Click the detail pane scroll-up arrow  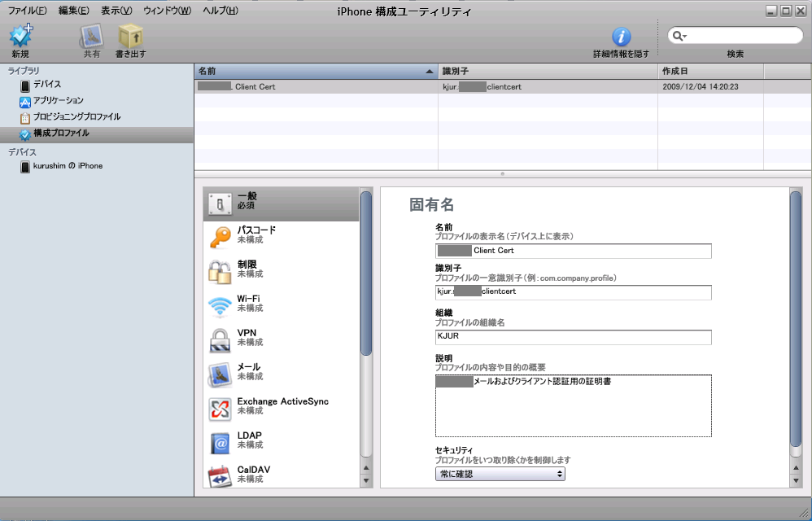[x=797, y=468]
